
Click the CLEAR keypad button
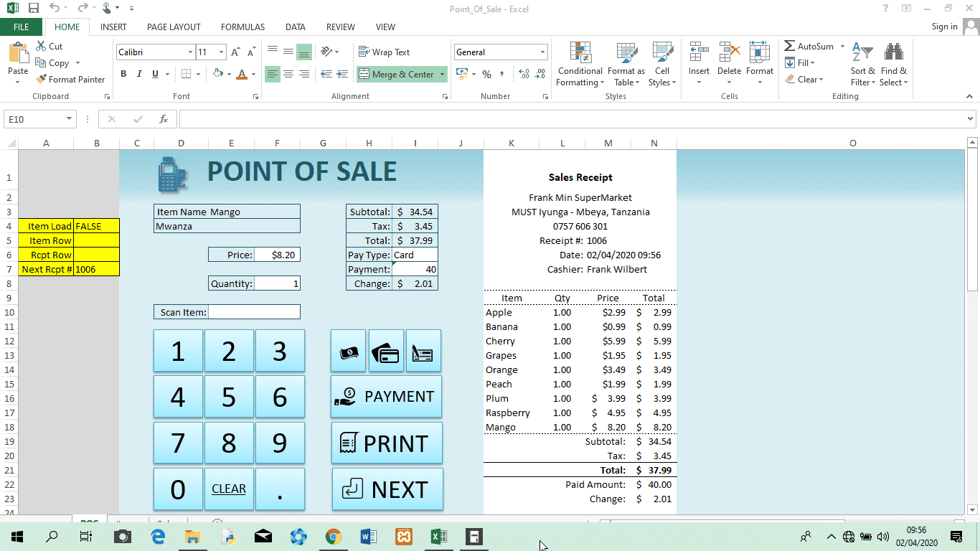(229, 489)
